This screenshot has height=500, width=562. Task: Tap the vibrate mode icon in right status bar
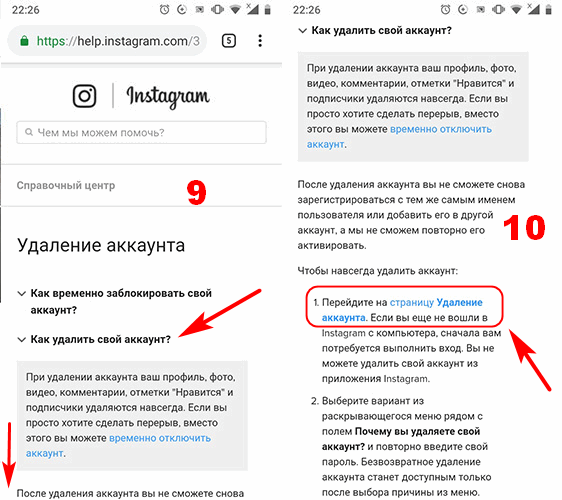tap(498, 10)
